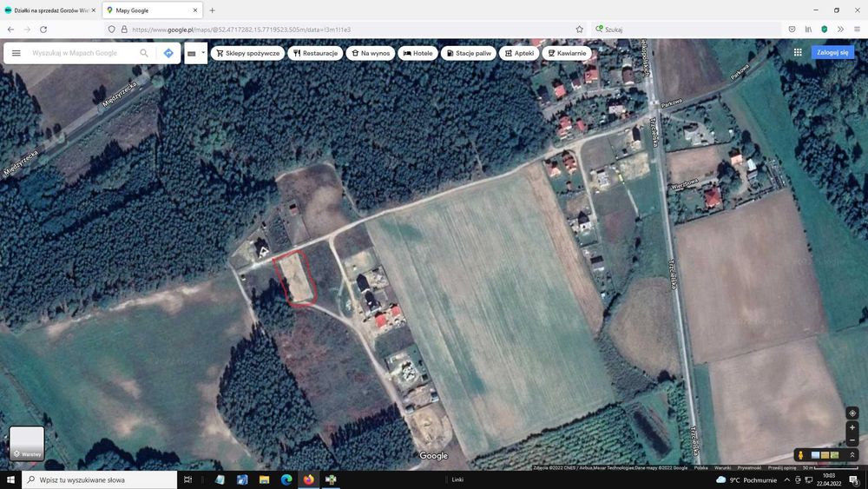Click the yellow Pegman Street View icon
The width and height of the screenshot is (868, 489).
coord(800,454)
